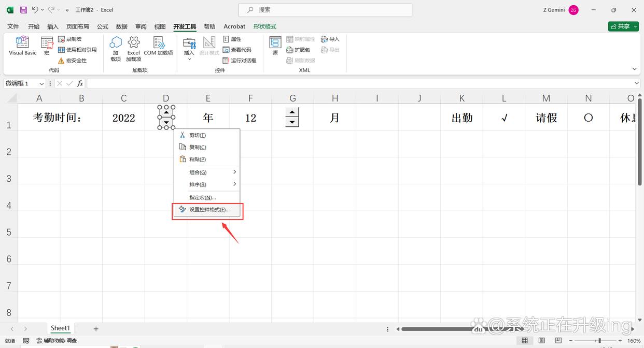Viewport: 644px width, 348px height.
Task: Choose Cut (剪切) from context menu
Action: coord(207,135)
